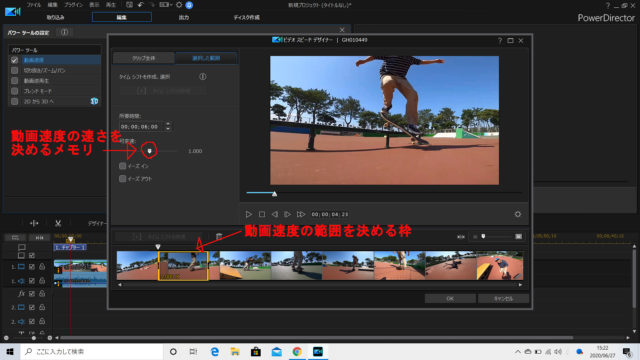Lock audio track 1
640x360 pixels.
[42, 281]
